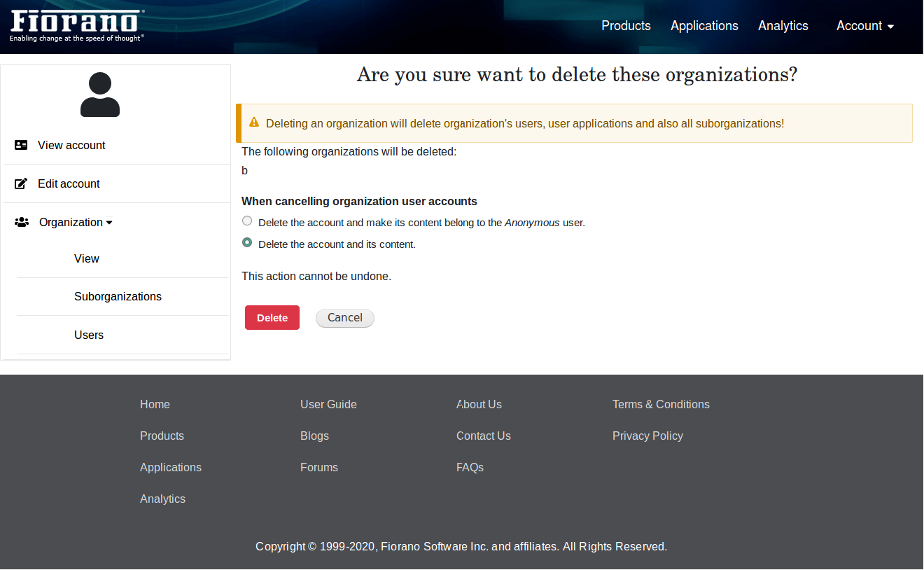The height and width of the screenshot is (570, 924).
Task: Select Delete the account and its content
Action: tap(247, 243)
